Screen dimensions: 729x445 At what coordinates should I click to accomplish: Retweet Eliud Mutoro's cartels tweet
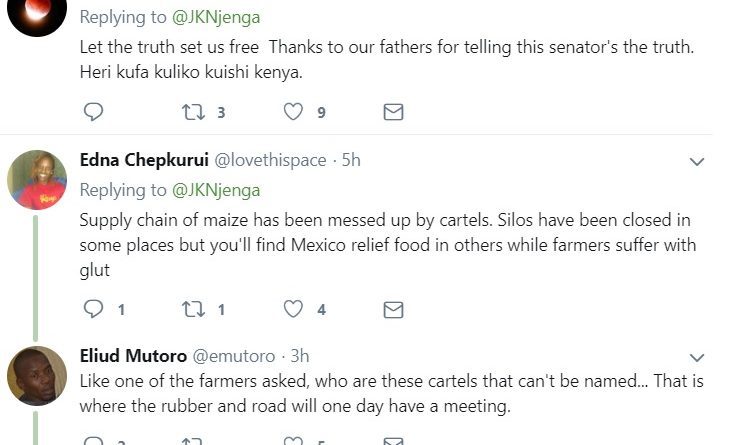click(193, 441)
